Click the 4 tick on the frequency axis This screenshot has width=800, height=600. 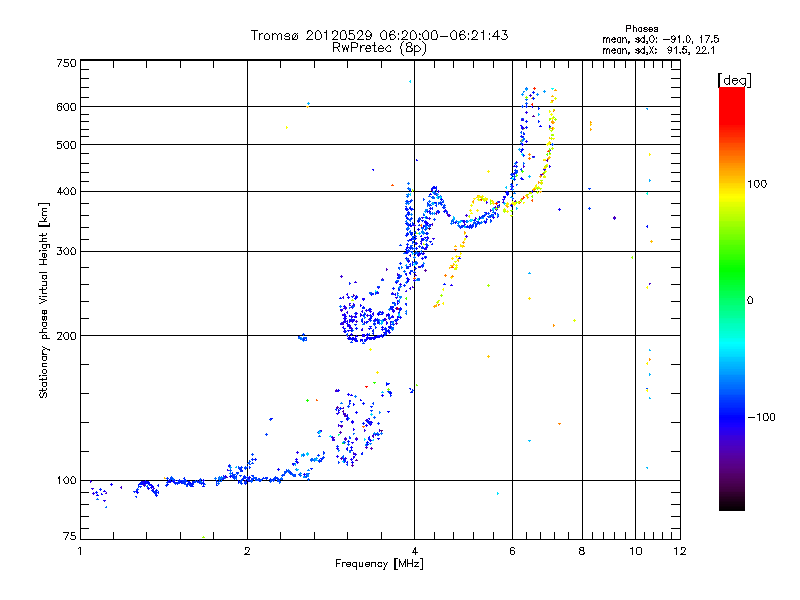click(x=414, y=552)
